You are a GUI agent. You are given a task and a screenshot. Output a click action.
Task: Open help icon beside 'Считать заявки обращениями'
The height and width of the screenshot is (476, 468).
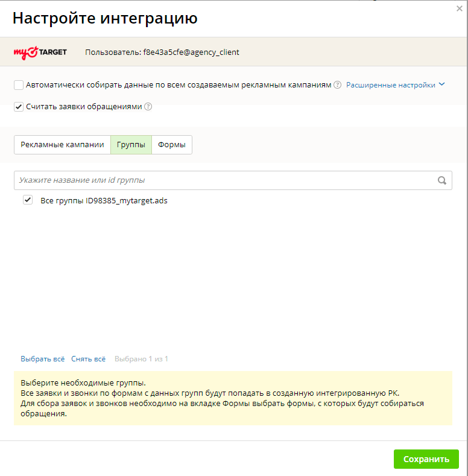(x=148, y=107)
